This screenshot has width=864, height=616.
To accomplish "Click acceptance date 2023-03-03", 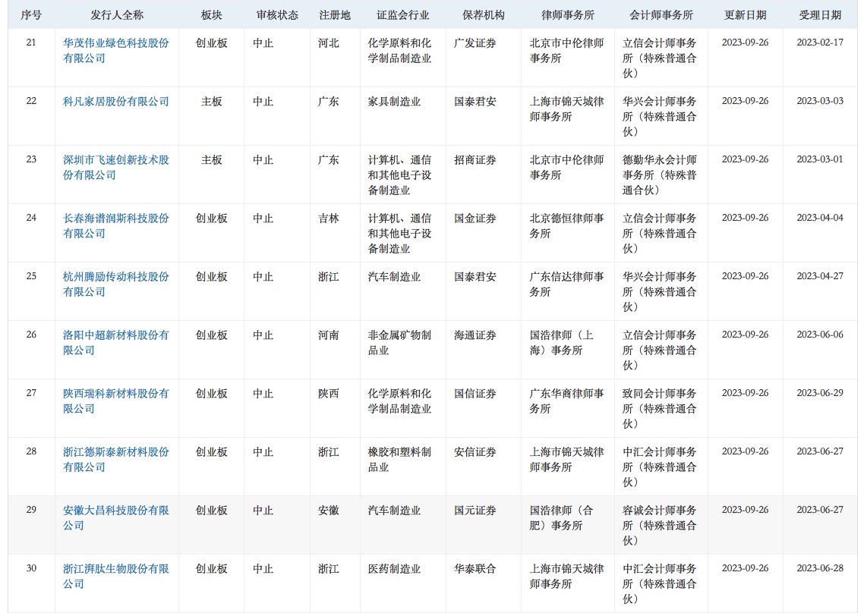I will [x=820, y=101].
